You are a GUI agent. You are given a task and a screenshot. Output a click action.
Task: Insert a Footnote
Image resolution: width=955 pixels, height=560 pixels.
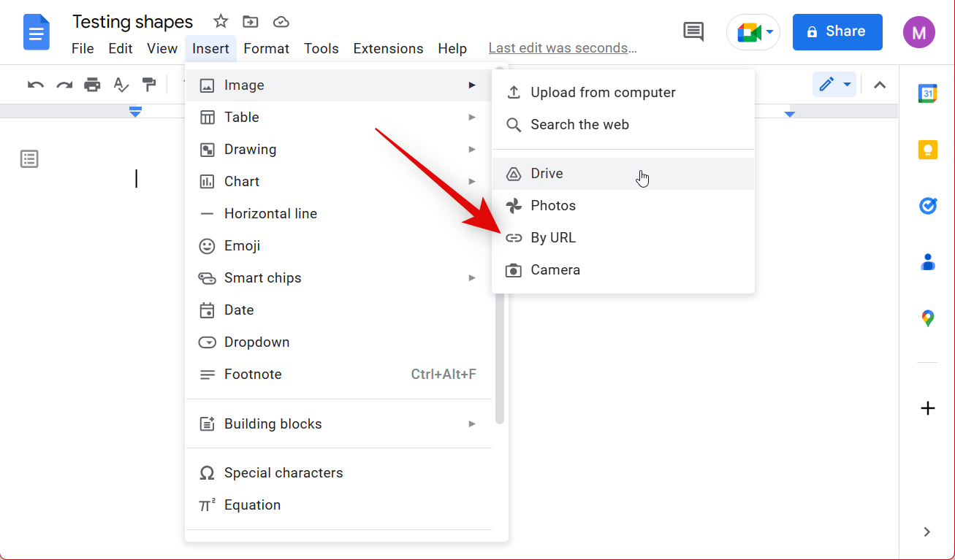click(338, 375)
